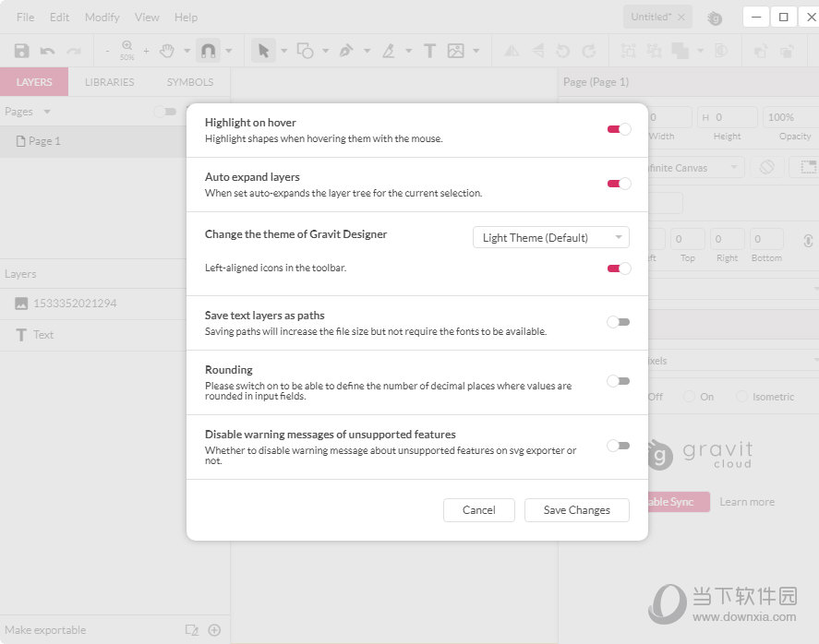Click the bring to front icon

(x=761, y=51)
